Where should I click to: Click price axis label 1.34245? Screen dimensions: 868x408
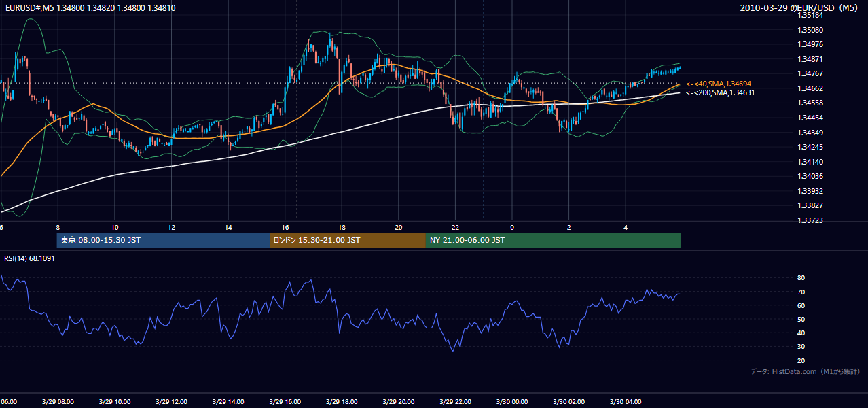pyautogui.click(x=810, y=147)
